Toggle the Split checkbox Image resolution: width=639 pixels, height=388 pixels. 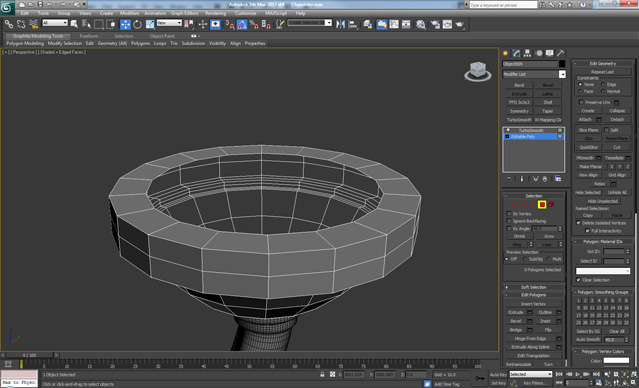[x=606, y=130]
